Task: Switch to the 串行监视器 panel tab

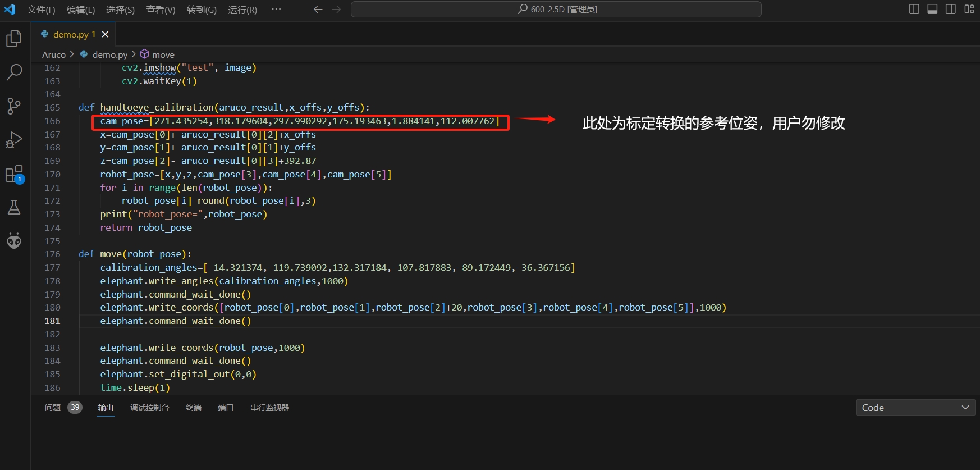Action: 269,408
